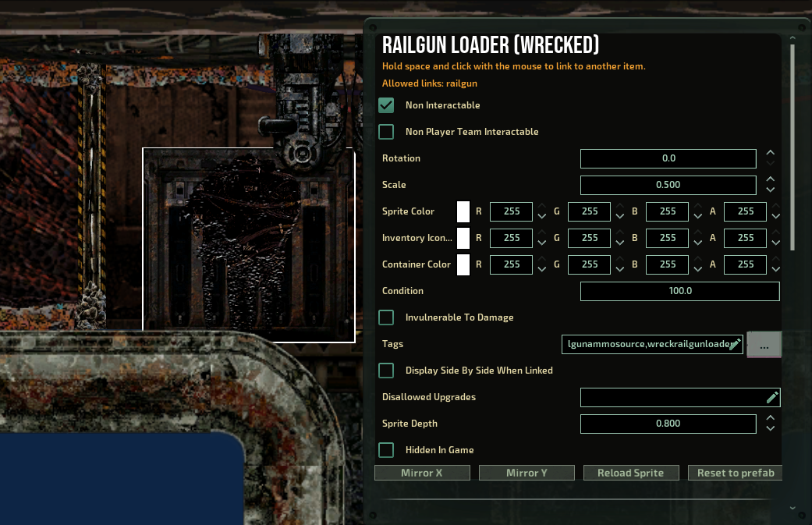The width and height of the screenshot is (812, 525).
Task: Increase Rotation using its up arrow
Action: coord(770,153)
